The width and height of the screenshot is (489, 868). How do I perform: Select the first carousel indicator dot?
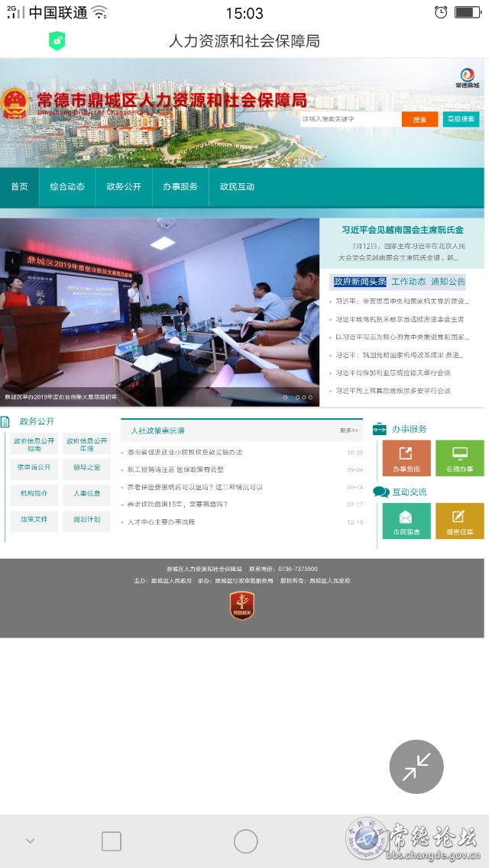pos(286,398)
